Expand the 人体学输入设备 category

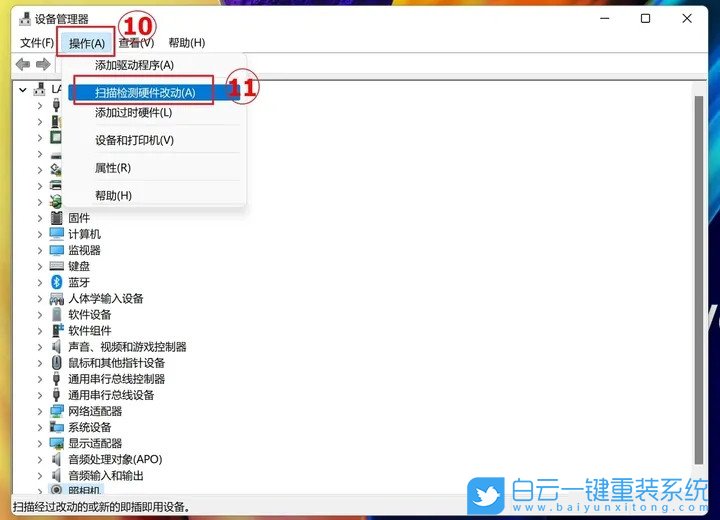40,299
